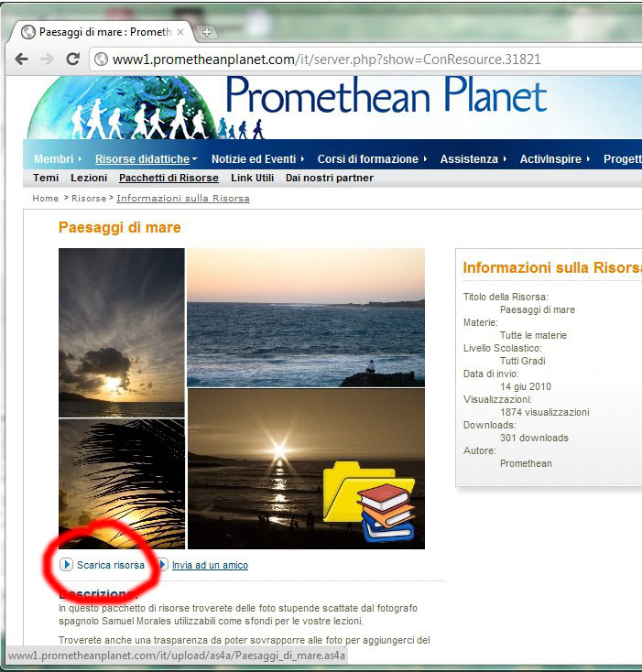Open a new tab with plus button

(x=207, y=32)
